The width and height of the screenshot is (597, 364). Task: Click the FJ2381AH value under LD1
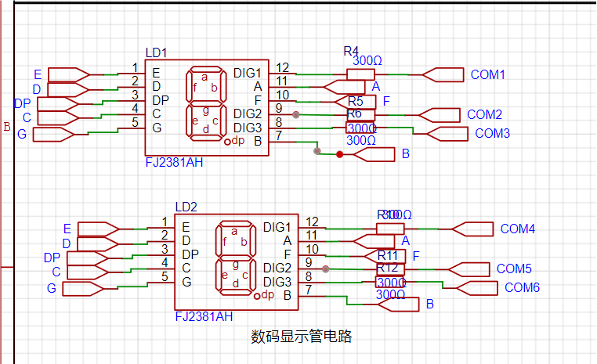point(174,162)
